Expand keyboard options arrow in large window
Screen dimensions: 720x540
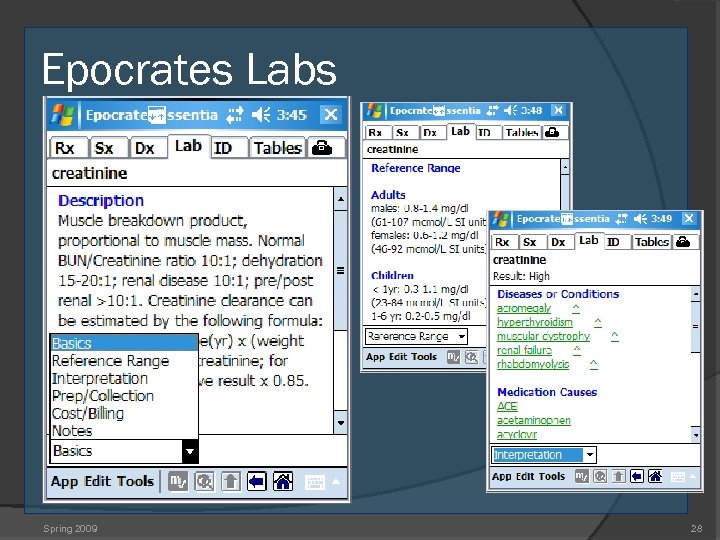pos(336,482)
